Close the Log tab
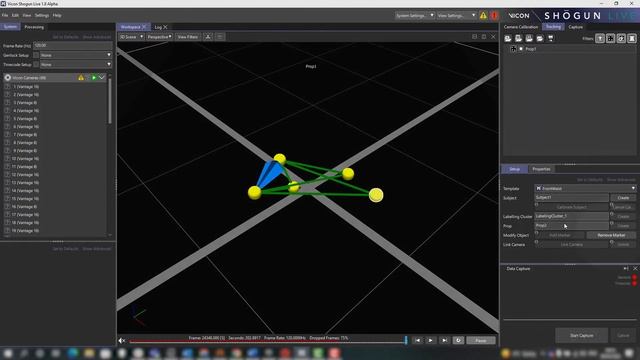 pos(165,27)
